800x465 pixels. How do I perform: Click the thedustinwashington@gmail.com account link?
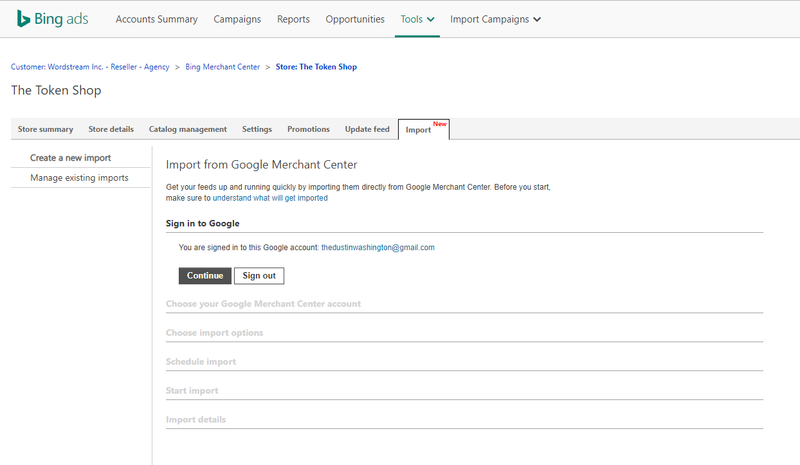pos(378,248)
